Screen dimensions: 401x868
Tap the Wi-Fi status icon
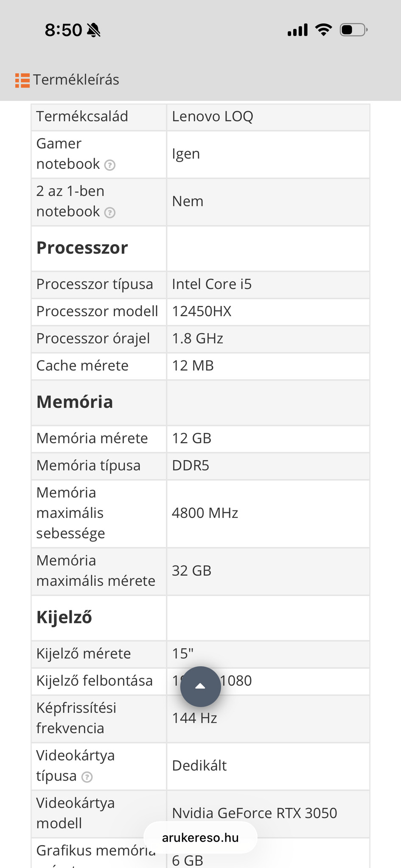click(x=323, y=30)
